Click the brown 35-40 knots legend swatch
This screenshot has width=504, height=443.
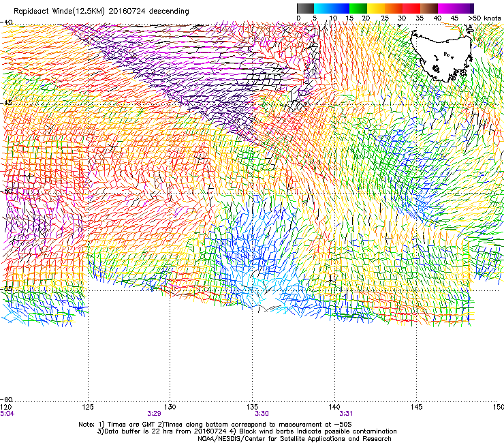429,8
